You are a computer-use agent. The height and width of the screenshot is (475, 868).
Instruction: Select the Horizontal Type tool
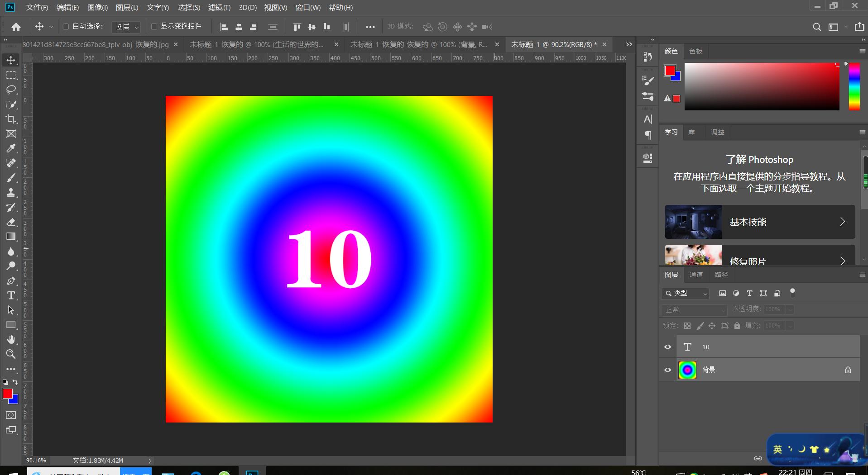(11, 296)
